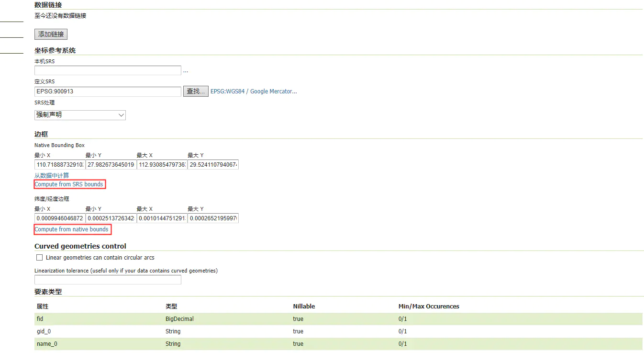This screenshot has width=644, height=353.
Task: Click the 0/1 occurrences in gid_0 row
Action: coord(403,331)
